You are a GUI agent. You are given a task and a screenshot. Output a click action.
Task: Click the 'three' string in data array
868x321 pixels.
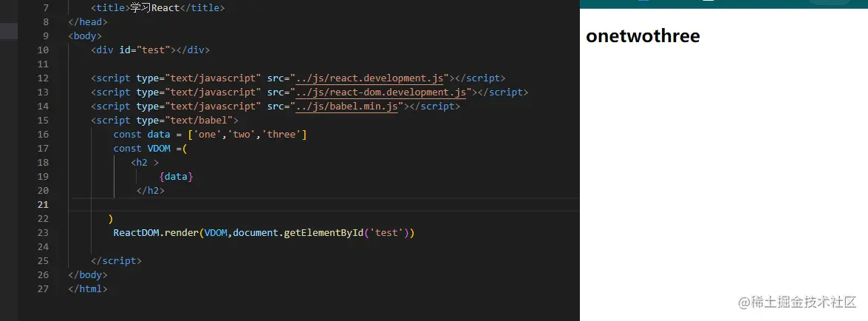[x=281, y=134]
